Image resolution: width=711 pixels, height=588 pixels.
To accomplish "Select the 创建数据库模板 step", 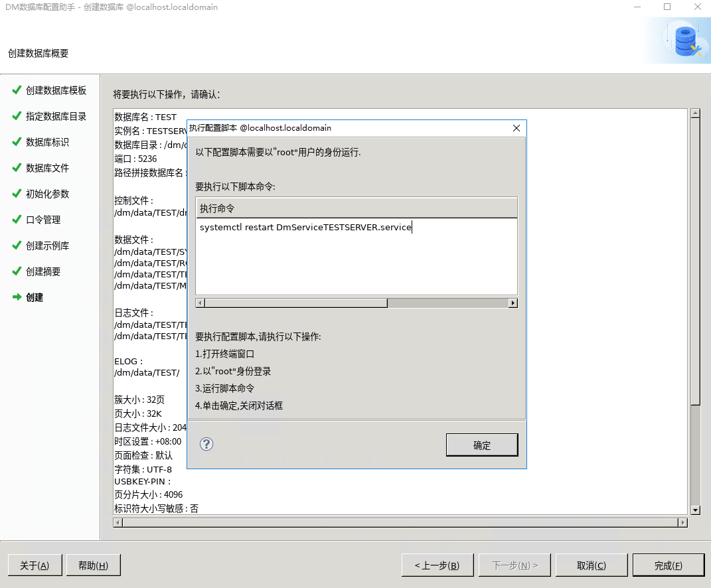I will (56, 90).
